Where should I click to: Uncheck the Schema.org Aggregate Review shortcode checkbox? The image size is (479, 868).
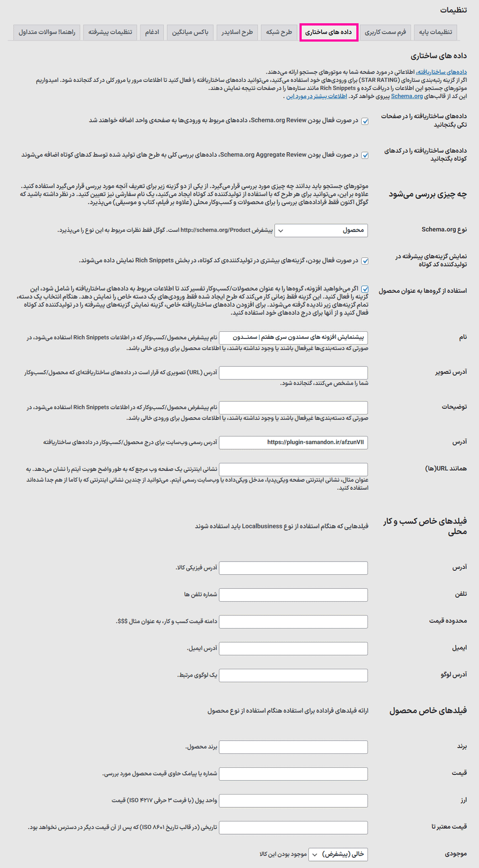pos(365,156)
